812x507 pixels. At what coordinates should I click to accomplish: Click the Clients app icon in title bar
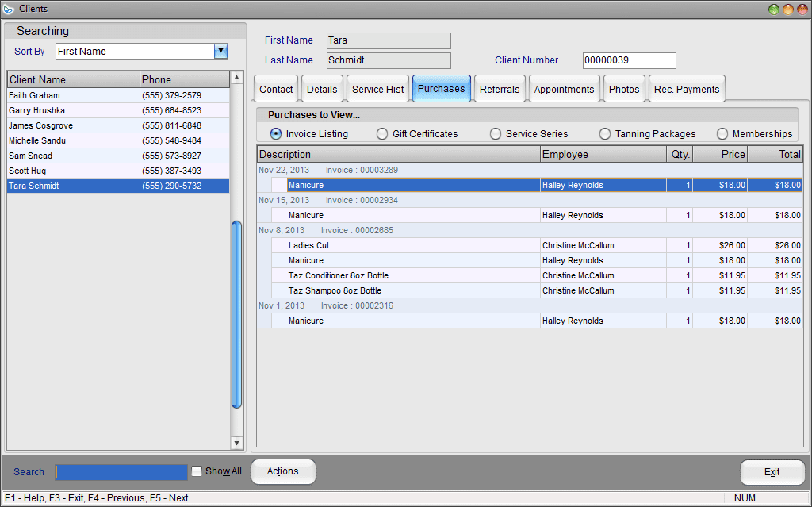pos(8,9)
